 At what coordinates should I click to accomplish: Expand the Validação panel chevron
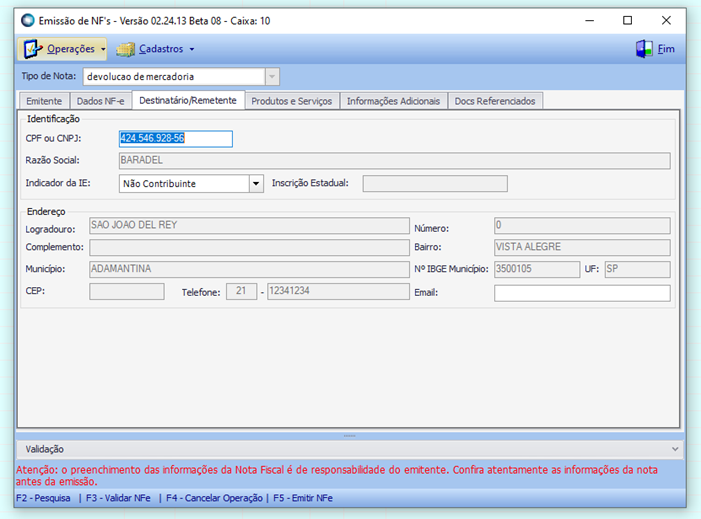(675, 449)
